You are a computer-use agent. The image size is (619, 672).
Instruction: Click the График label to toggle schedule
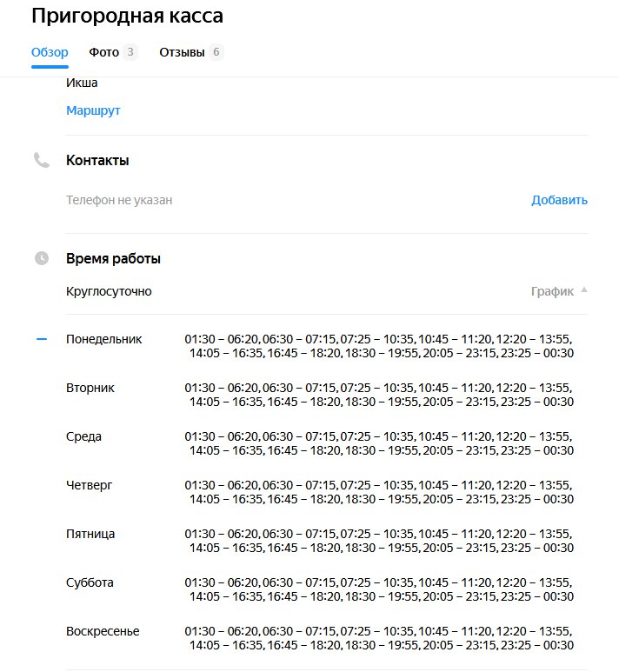point(552,291)
